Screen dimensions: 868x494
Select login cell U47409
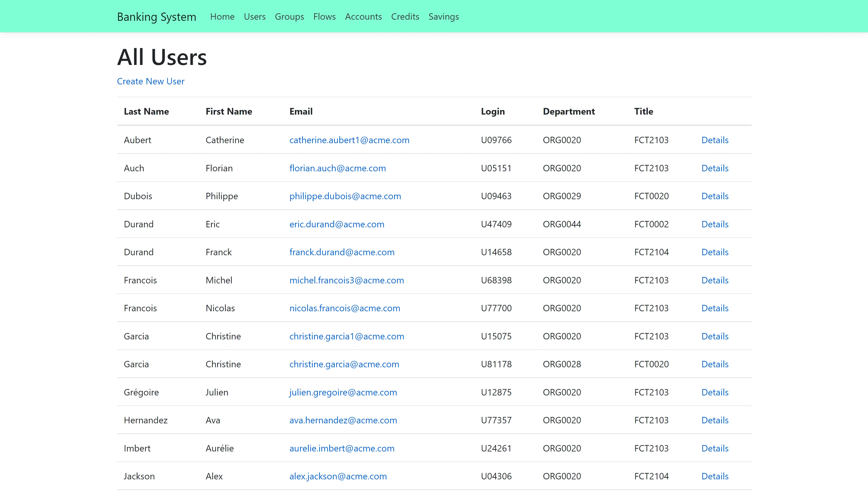pos(496,224)
